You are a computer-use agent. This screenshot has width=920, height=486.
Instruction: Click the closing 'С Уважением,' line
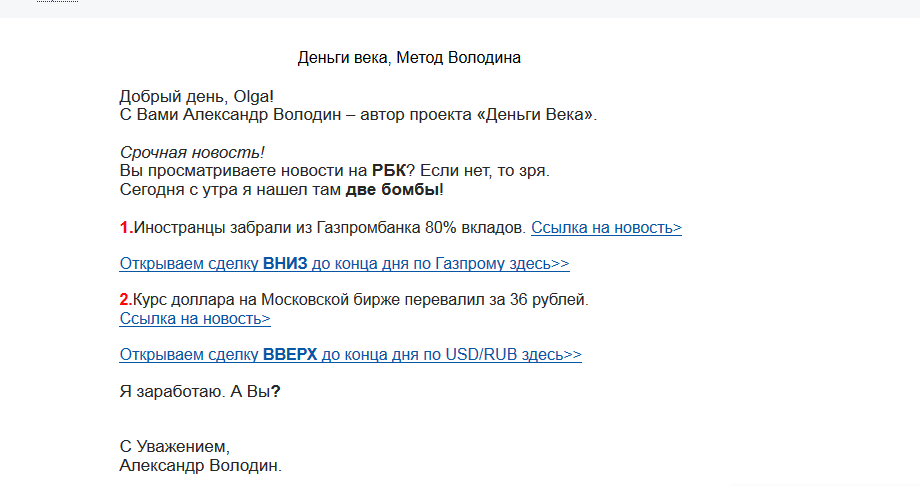coord(175,447)
